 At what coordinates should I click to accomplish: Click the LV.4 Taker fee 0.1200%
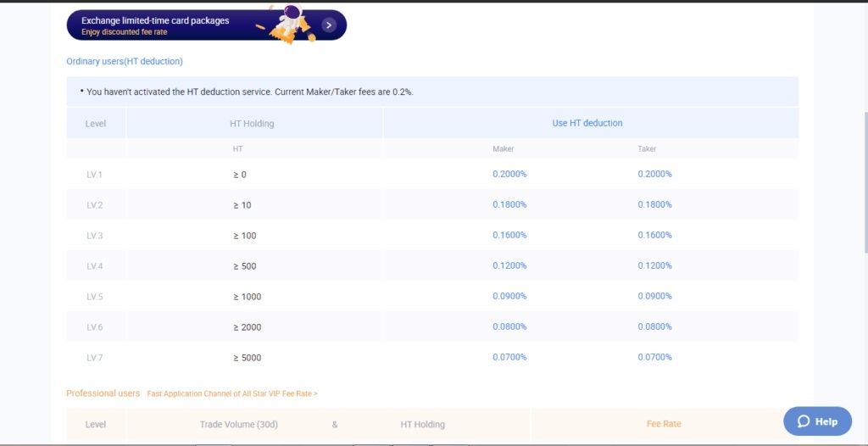(x=655, y=265)
